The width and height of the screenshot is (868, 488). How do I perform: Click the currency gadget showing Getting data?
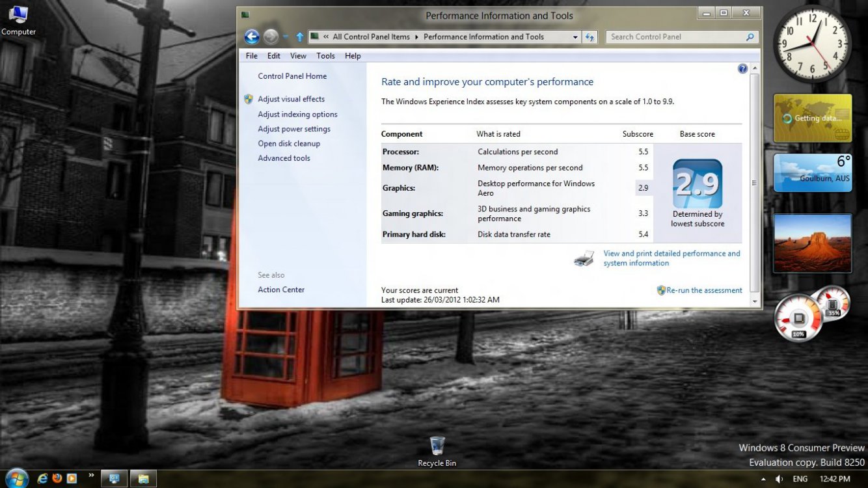(813, 118)
